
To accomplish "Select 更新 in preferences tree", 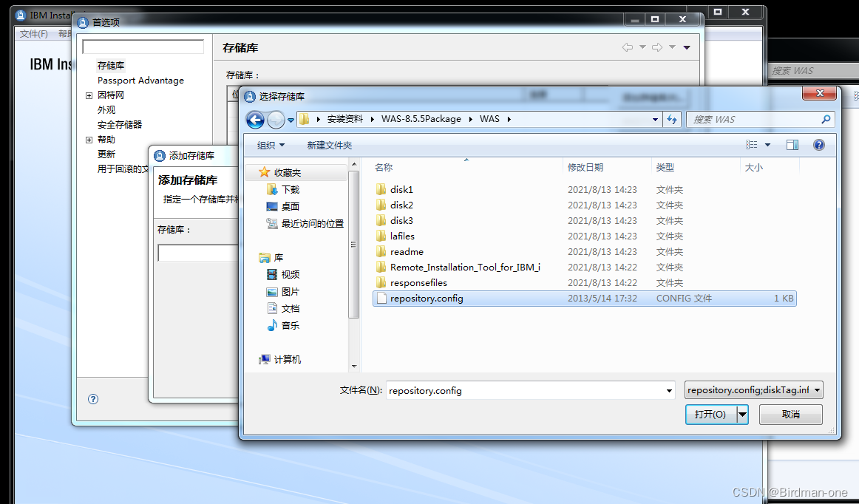I will click(x=106, y=154).
